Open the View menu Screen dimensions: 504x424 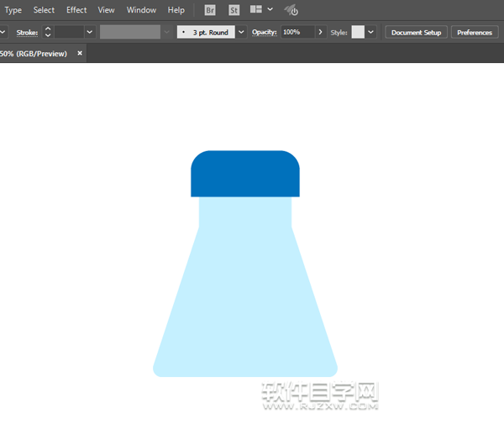click(x=106, y=10)
